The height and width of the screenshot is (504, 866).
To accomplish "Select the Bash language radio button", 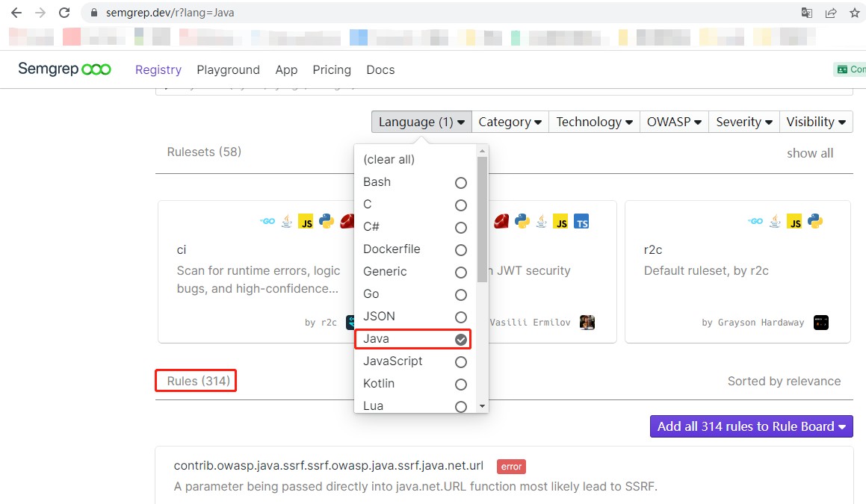I will tap(460, 183).
